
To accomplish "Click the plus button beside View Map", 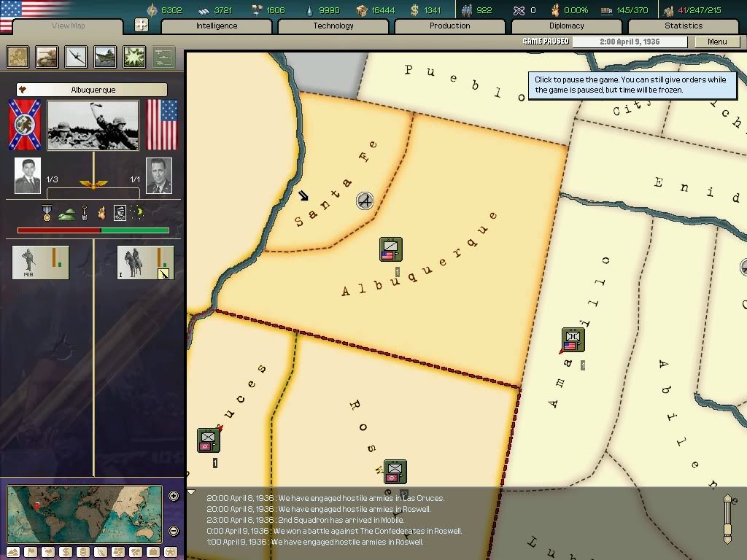I will click(x=142, y=25).
